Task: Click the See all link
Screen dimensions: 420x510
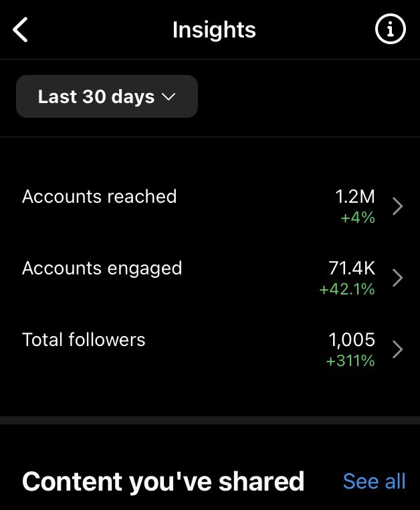Action: pos(374,481)
